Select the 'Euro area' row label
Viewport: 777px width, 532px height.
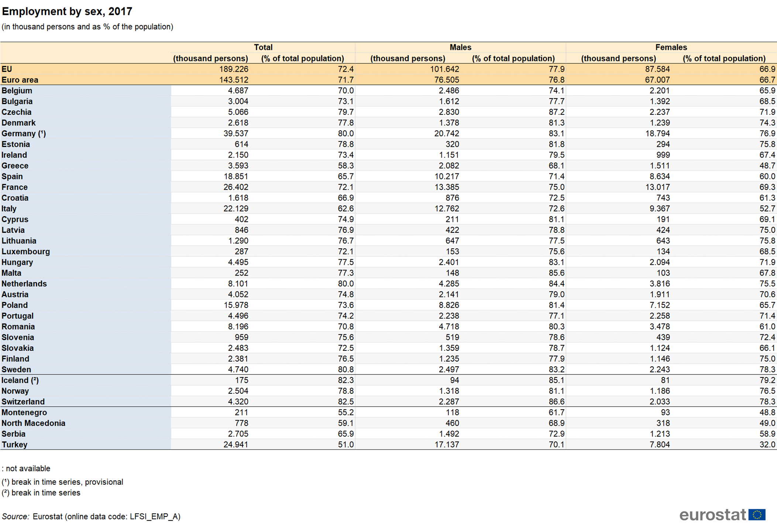point(20,80)
